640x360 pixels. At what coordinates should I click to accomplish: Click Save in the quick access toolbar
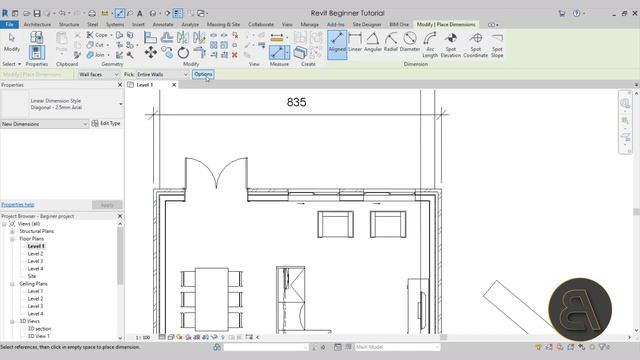[37, 13]
